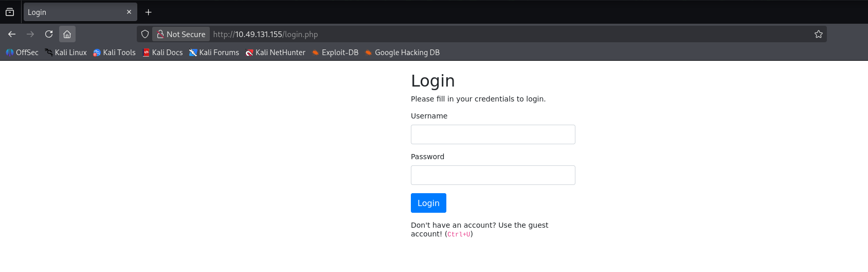The height and width of the screenshot is (272, 868).
Task: Go back to the previous page
Action: 12,34
